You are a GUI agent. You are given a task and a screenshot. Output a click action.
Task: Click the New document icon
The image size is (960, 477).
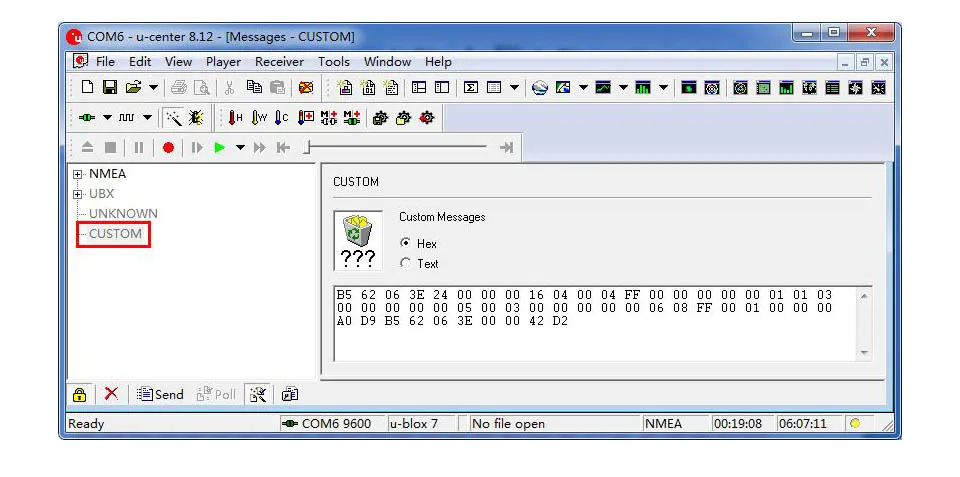[88, 88]
